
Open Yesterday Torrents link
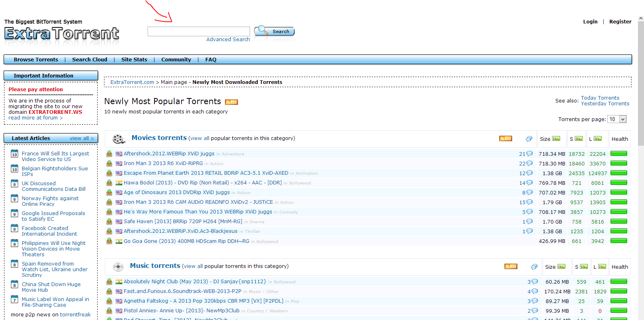(605, 103)
